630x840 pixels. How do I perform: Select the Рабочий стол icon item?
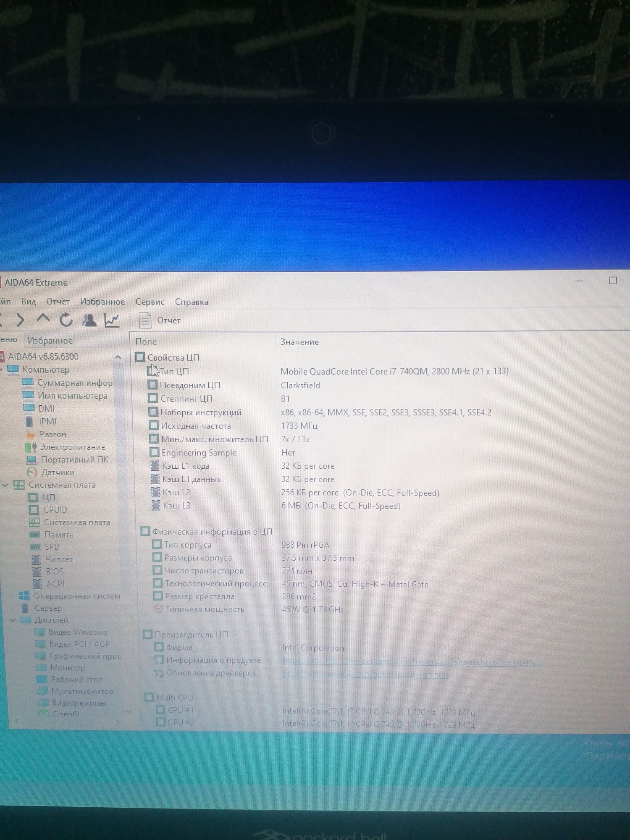pos(42,680)
